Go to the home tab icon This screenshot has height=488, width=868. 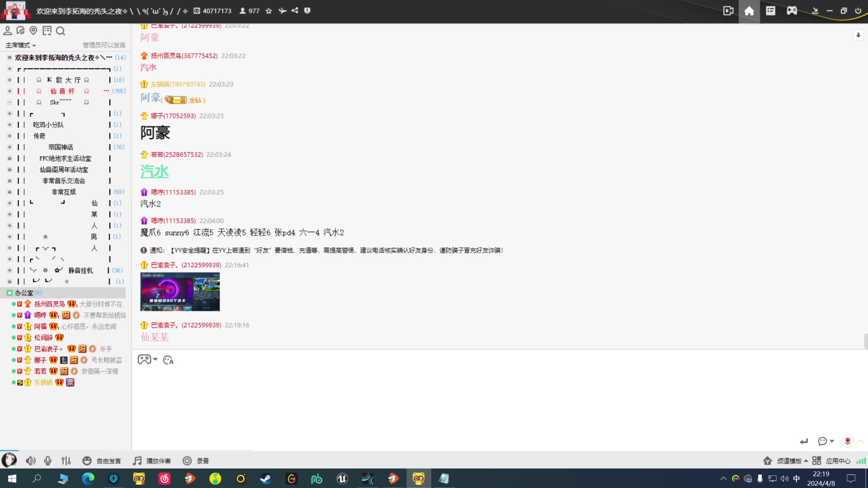(x=749, y=11)
